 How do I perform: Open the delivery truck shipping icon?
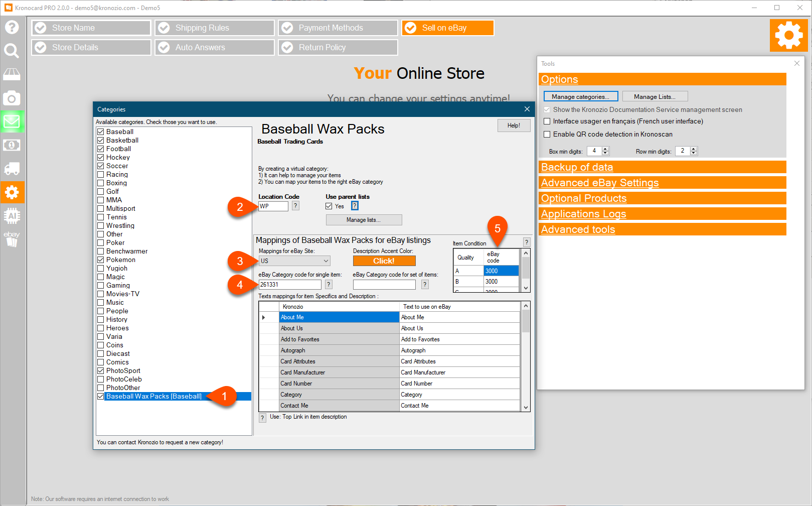pos(12,169)
